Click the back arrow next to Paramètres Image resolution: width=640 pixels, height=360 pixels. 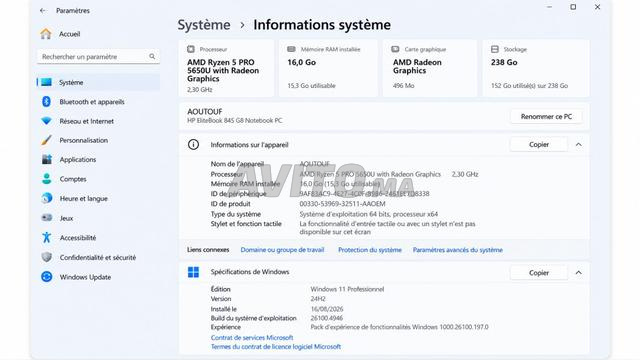[43, 11]
